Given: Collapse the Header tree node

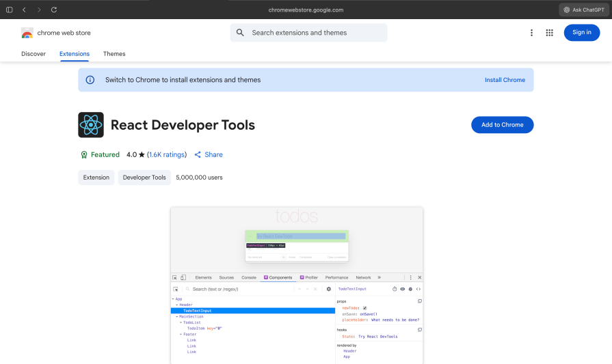Looking at the screenshot, I should (x=177, y=305).
